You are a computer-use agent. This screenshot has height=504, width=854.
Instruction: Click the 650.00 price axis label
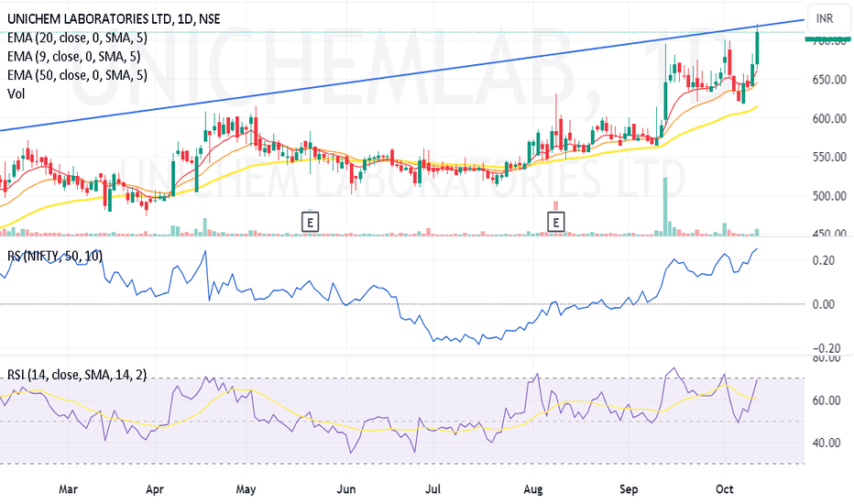tap(829, 80)
